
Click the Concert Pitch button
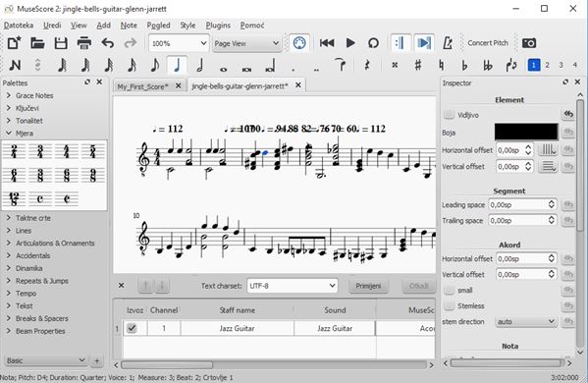pos(488,43)
